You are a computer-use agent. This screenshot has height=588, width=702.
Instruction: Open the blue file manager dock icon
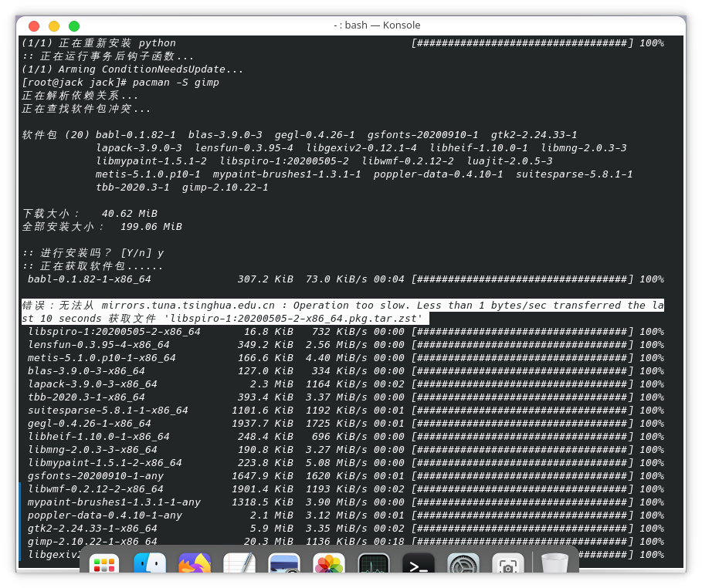[150, 566]
